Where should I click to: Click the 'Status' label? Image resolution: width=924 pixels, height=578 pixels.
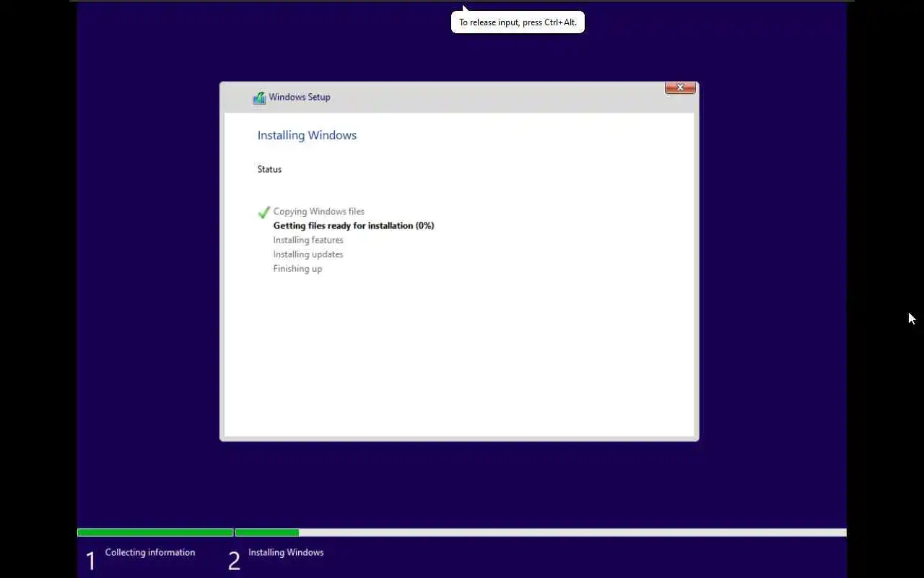(x=269, y=169)
